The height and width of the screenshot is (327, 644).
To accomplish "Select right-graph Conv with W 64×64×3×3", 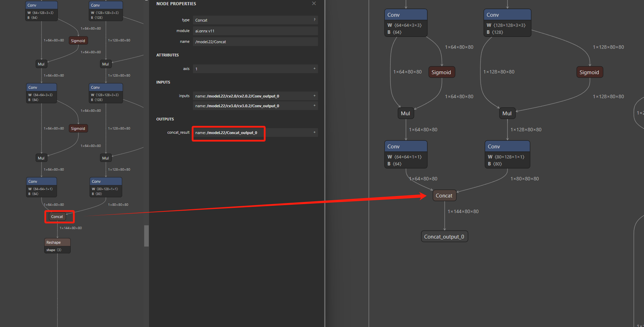I will coord(406,23).
